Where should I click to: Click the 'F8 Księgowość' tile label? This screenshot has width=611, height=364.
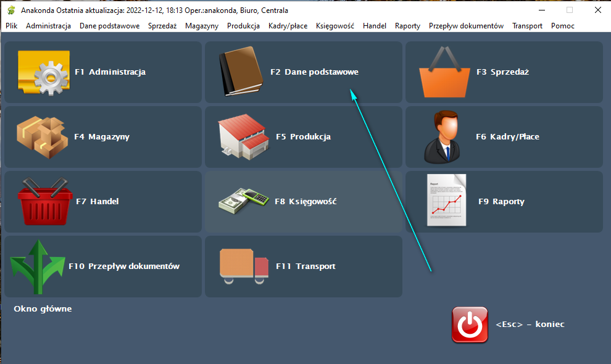(305, 202)
